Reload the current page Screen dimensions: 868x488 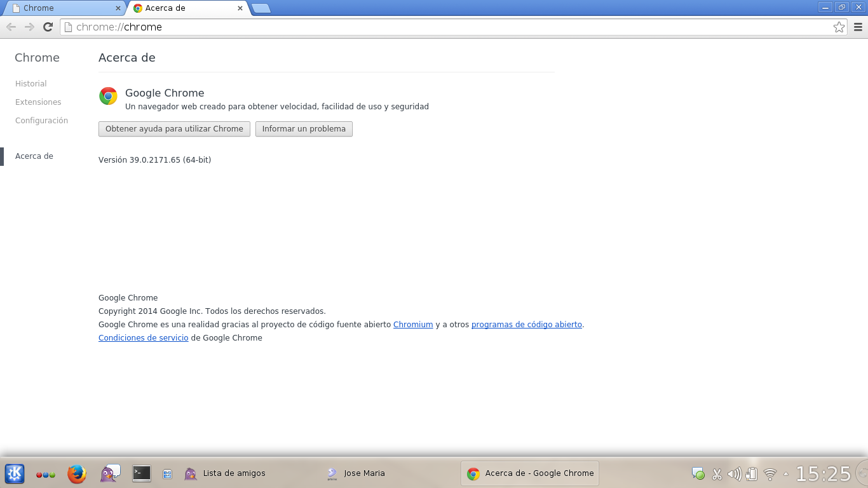coord(48,27)
